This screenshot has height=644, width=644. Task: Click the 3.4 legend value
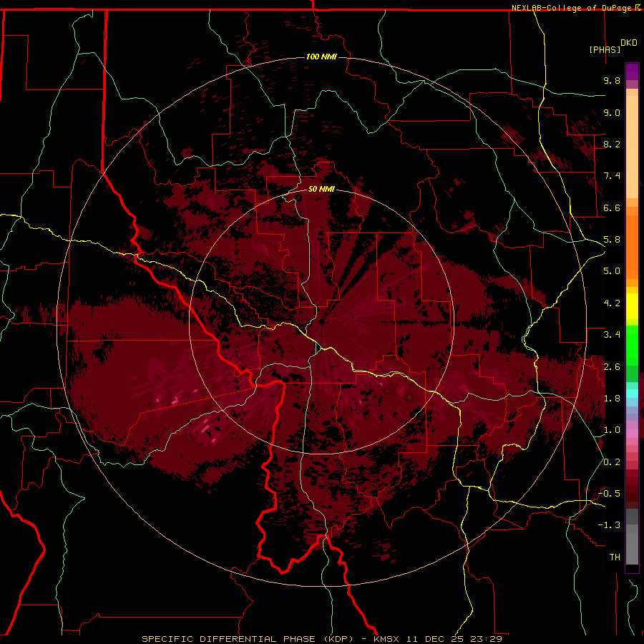(x=612, y=335)
